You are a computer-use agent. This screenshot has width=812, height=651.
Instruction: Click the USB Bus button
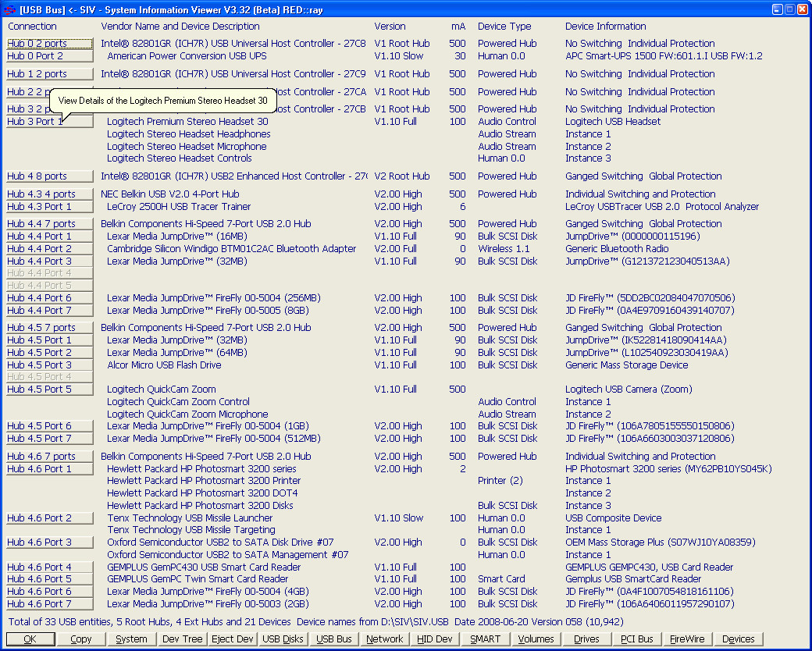coord(334,639)
